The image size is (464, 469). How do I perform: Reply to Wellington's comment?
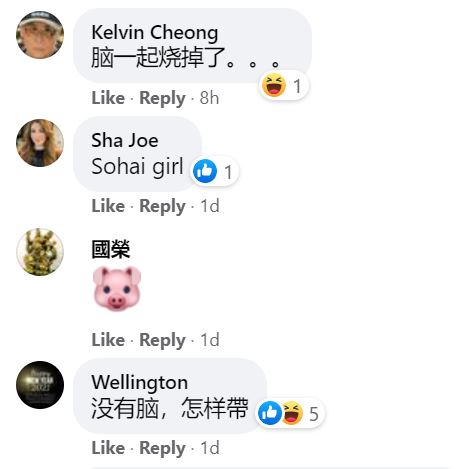162,448
